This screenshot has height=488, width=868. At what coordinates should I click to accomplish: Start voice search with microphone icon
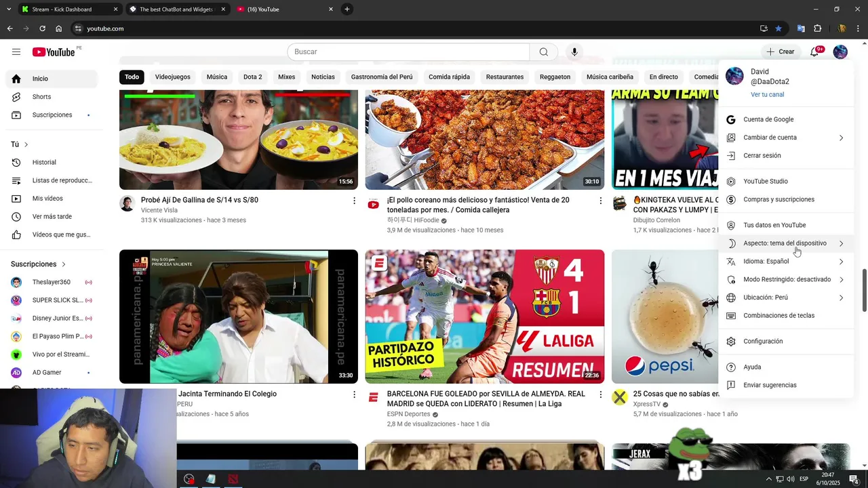coord(574,52)
